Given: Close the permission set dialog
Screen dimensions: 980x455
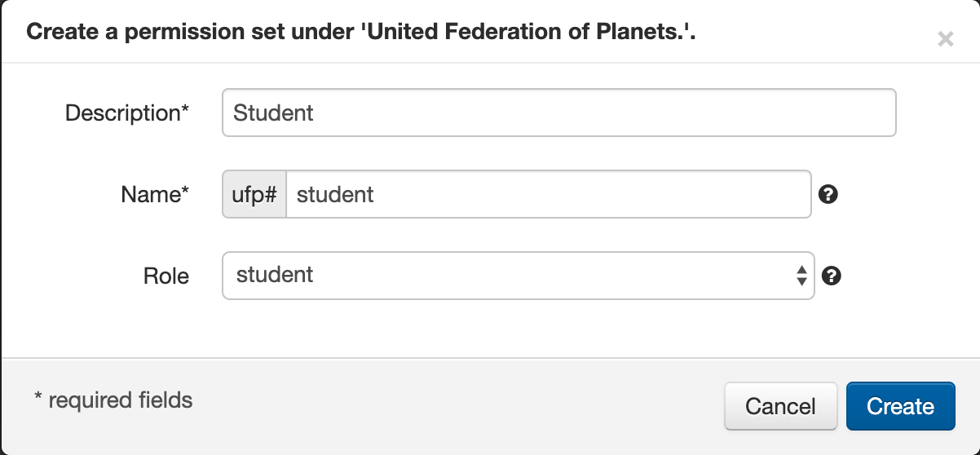Looking at the screenshot, I should (945, 39).
